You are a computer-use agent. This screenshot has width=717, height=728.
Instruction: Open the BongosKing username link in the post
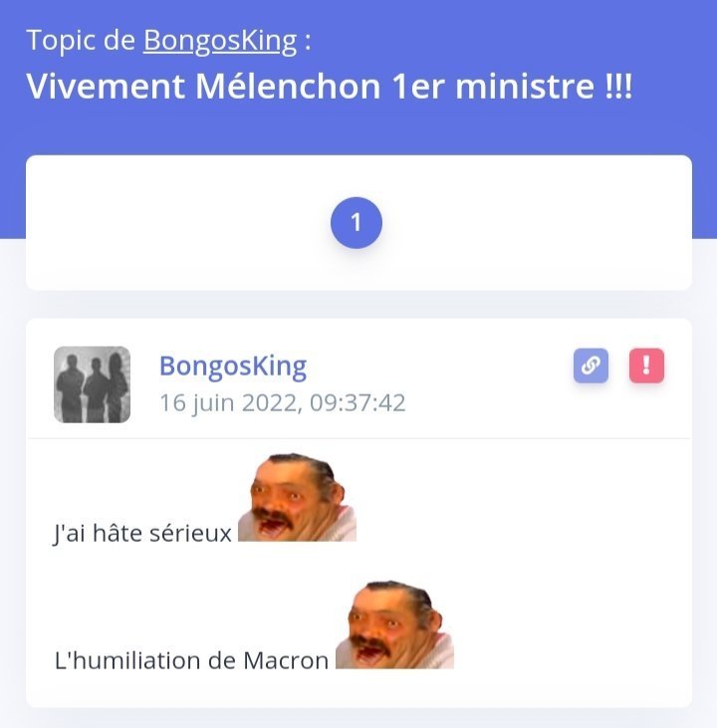[x=233, y=366]
